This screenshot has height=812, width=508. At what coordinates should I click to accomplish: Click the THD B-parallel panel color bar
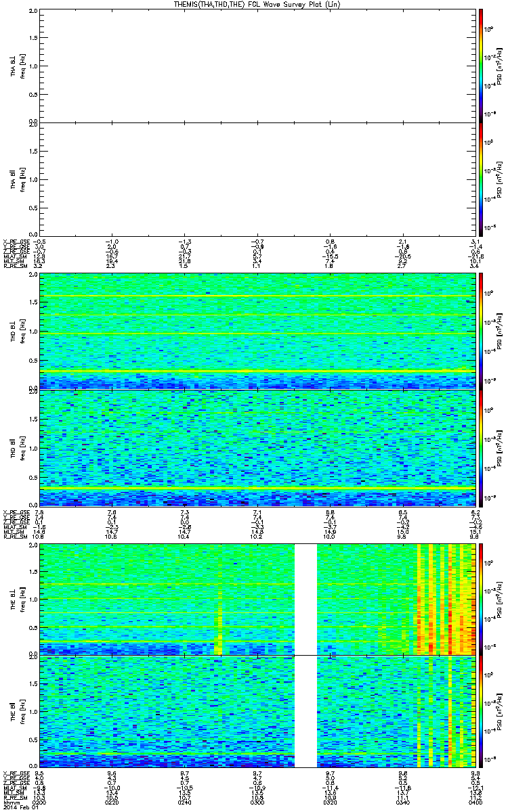[x=481, y=448]
